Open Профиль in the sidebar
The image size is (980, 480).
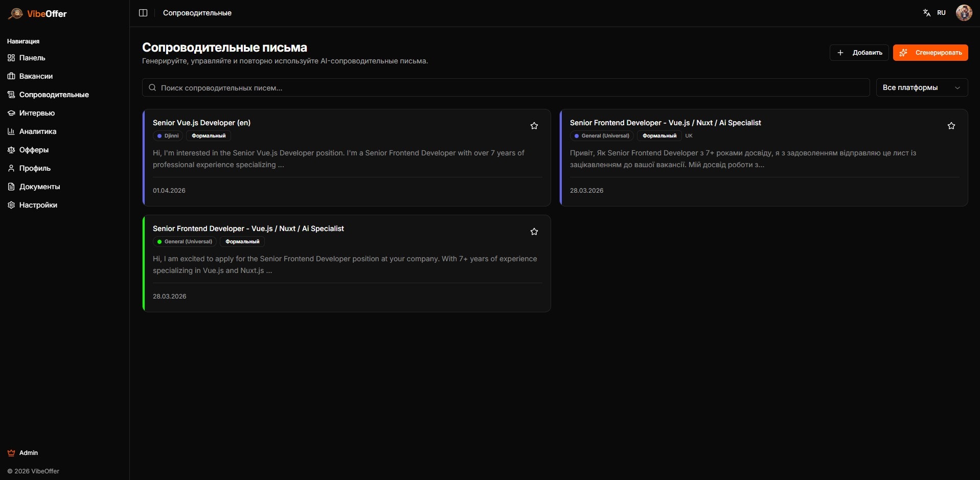click(35, 168)
